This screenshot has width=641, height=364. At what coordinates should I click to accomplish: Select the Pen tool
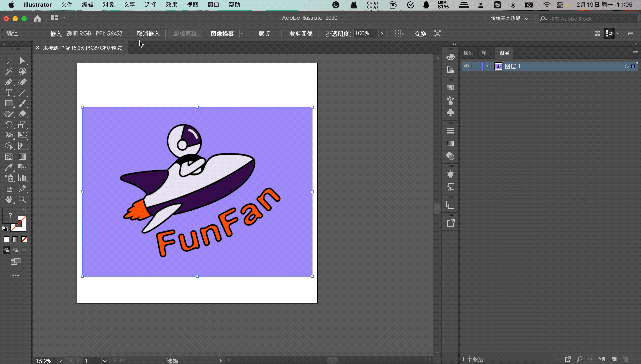click(x=8, y=82)
